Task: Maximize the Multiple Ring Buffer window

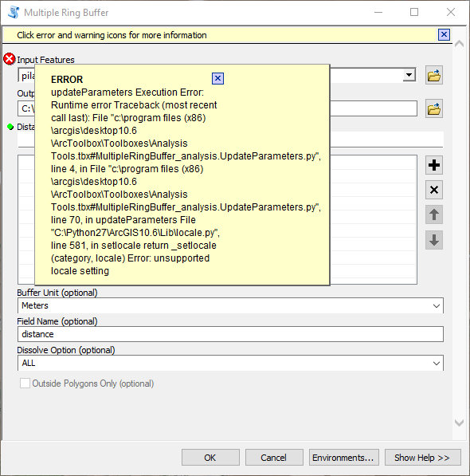Action: (414, 13)
